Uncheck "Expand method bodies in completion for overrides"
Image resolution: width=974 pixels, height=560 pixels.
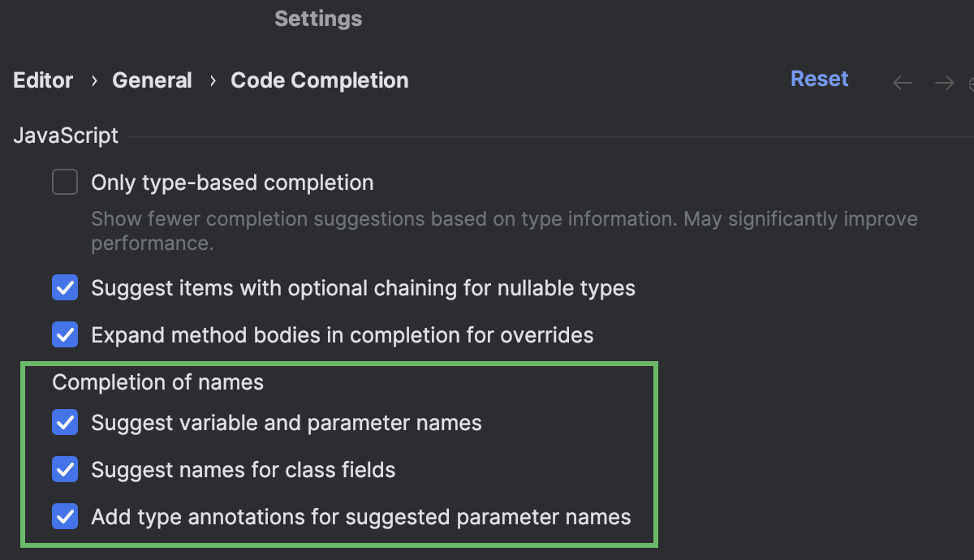(64, 334)
